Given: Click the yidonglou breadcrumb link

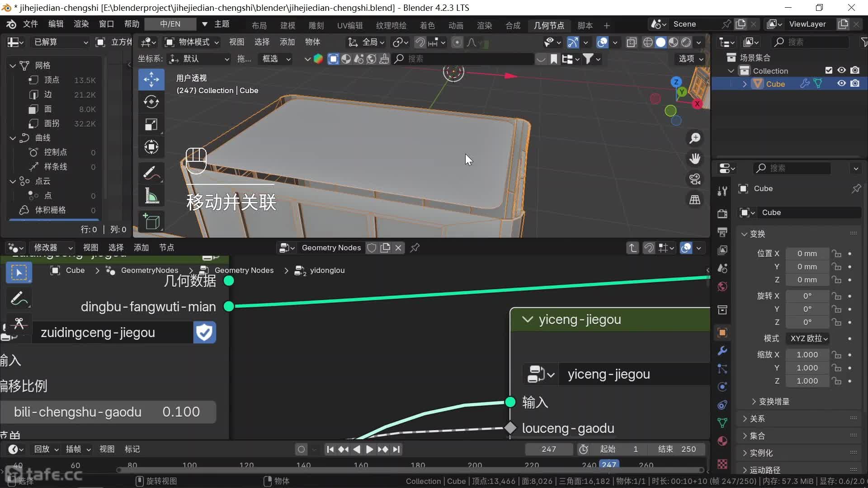Looking at the screenshot, I should click(327, 270).
